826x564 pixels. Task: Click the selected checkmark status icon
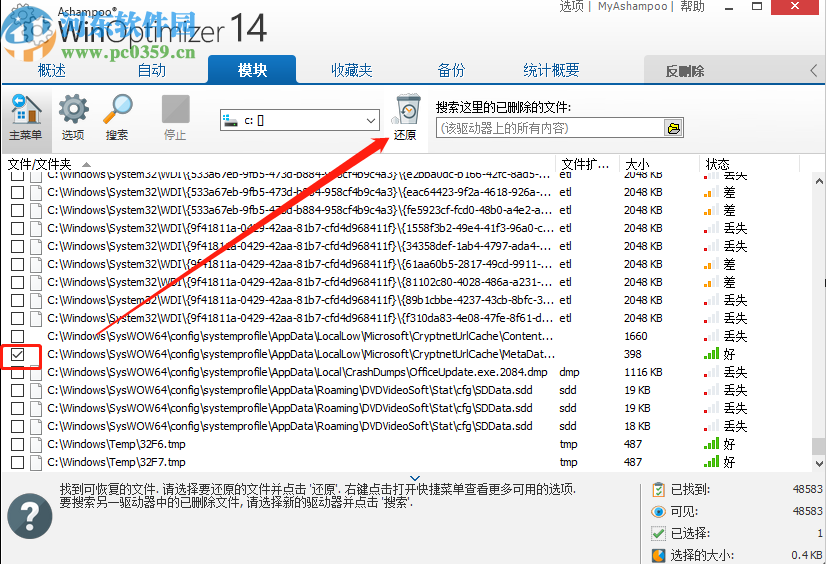[658, 533]
